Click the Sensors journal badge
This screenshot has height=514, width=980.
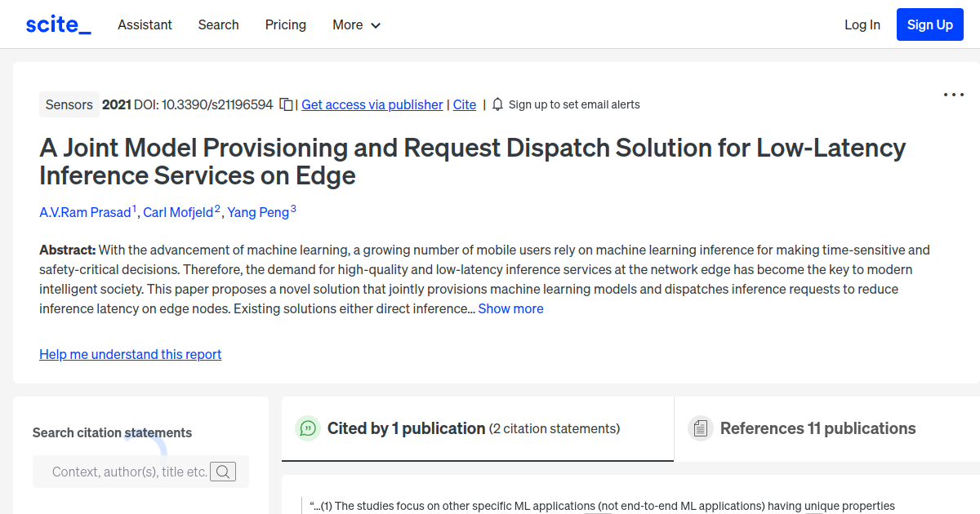click(x=69, y=104)
